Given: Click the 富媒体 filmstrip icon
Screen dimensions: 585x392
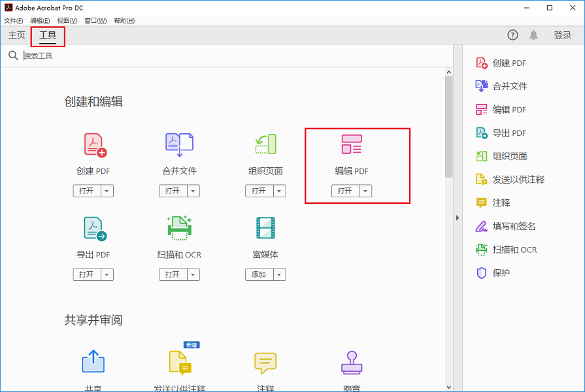Looking at the screenshot, I should [x=265, y=228].
